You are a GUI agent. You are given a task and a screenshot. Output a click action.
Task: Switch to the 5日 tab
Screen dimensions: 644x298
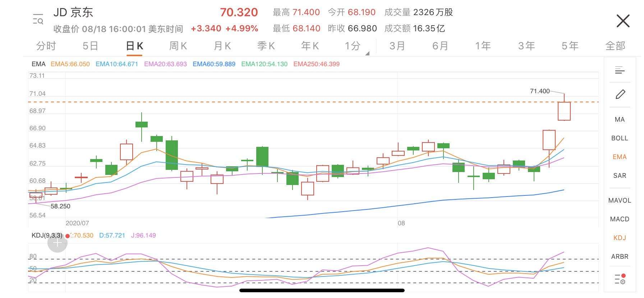[x=90, y=46]
